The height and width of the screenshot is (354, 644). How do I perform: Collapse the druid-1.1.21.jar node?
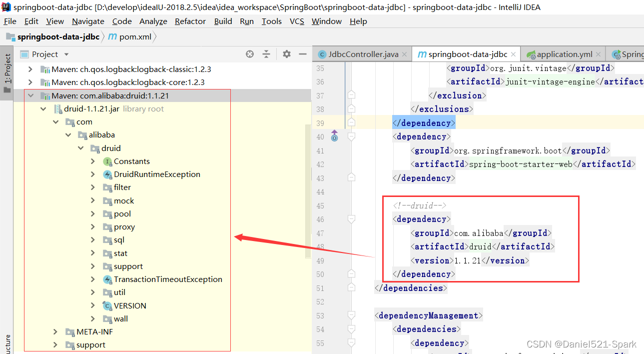coord(43,109)
